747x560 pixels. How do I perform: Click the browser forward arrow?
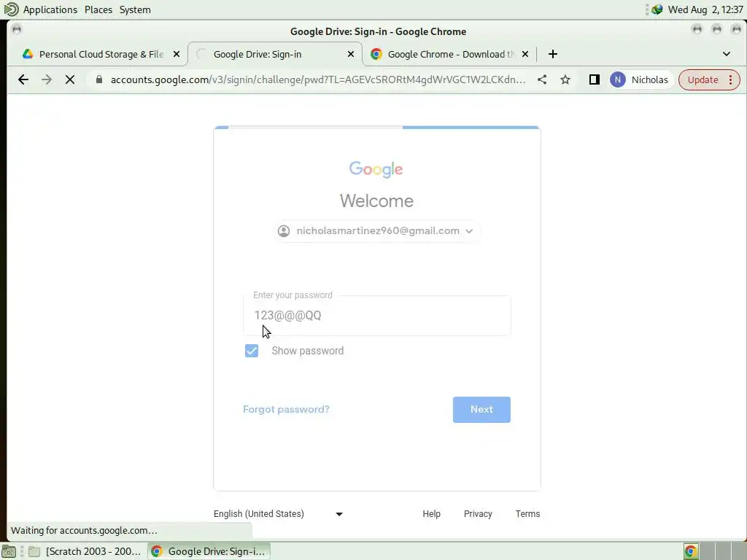46,79
